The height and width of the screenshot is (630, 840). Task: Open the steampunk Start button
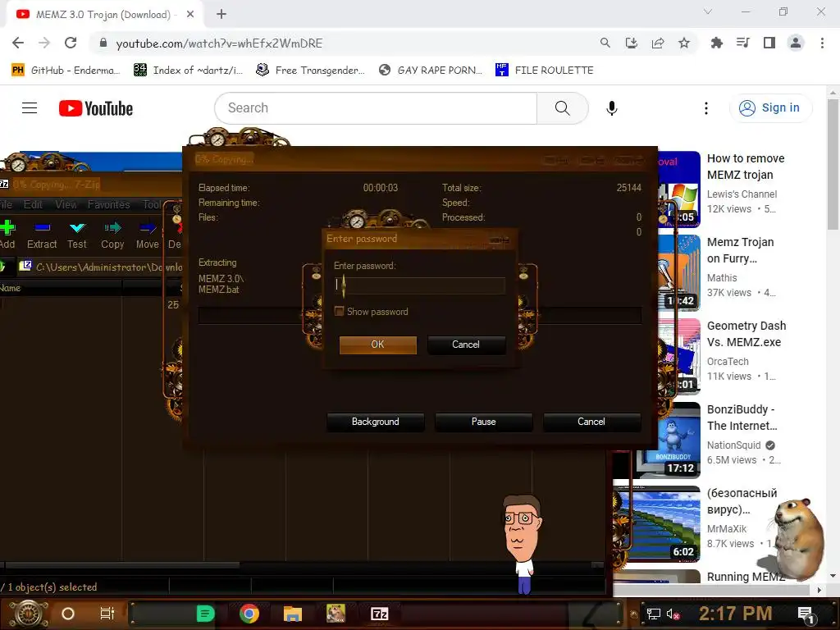click(x=29, y=614)
